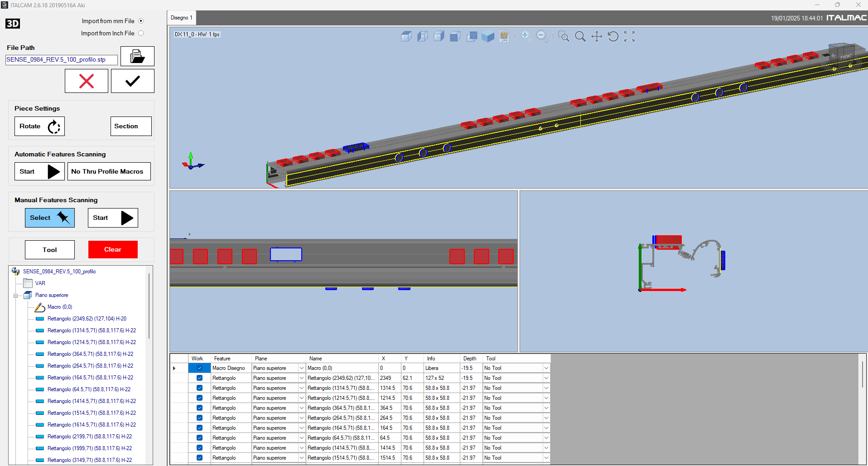Screen dimensions: 868x466
Task: Select Import from mm File radio button
Action: (141, 21)
